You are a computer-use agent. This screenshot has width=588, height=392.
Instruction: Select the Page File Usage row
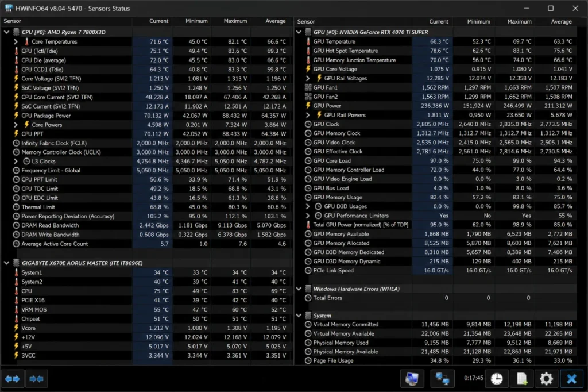(436, 360)
